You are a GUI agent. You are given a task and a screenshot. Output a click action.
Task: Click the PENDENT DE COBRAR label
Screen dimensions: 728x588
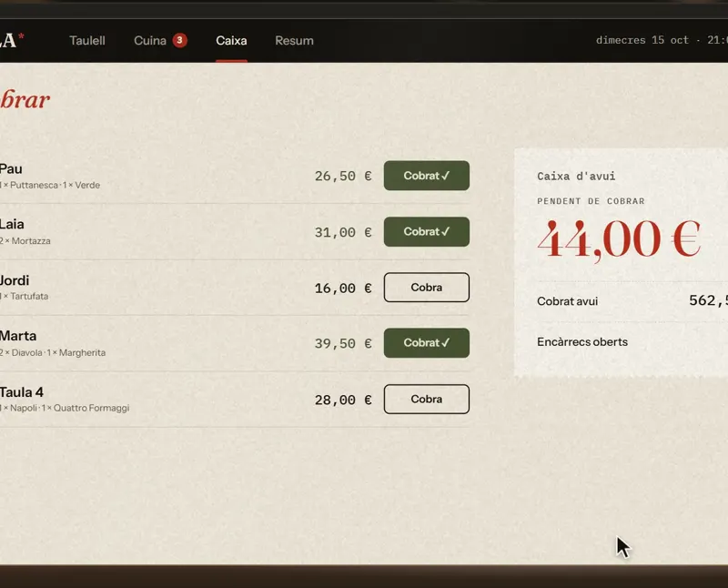(x=591, y=201)
